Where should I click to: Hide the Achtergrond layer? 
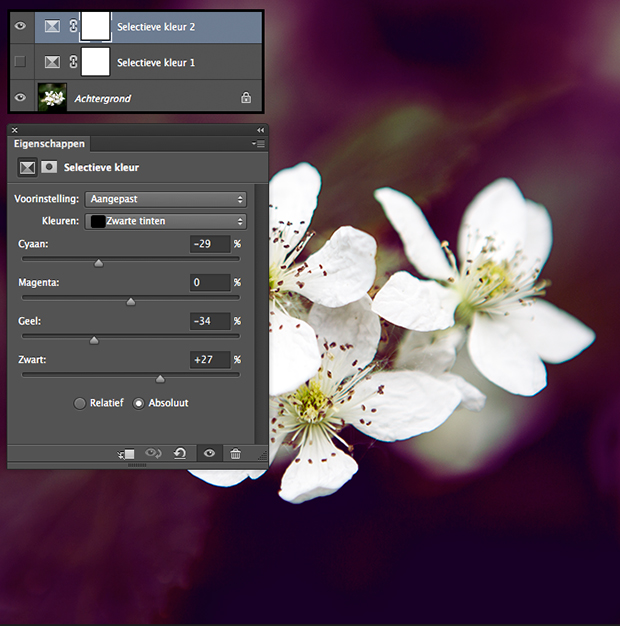[x=20, y=97]
